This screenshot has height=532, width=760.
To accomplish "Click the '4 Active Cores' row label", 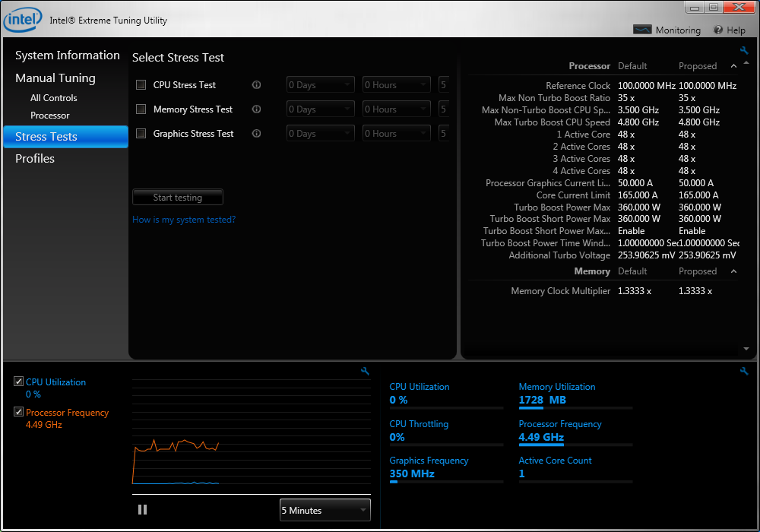I will [x=581, y=170].
